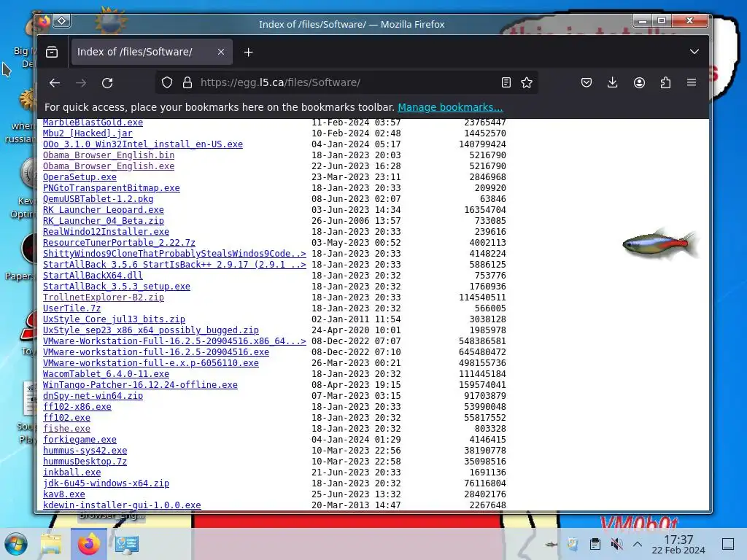This screenshot has width=747, height=560.
Task: Open StartAllBackX64.dll link
Action: pyautogui.click(x=93, y=276)
